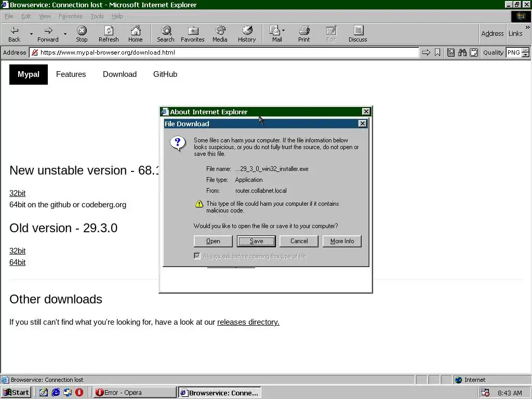The width and height of the screenshot is (532, 399).
Task: Open the Forward button history dropdown arrow
Action: pyautogui.click(x=65, y=34)
